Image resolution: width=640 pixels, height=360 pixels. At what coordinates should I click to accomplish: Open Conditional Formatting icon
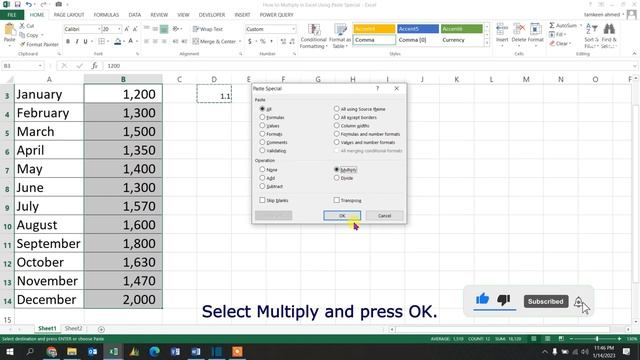coord(314,30)
